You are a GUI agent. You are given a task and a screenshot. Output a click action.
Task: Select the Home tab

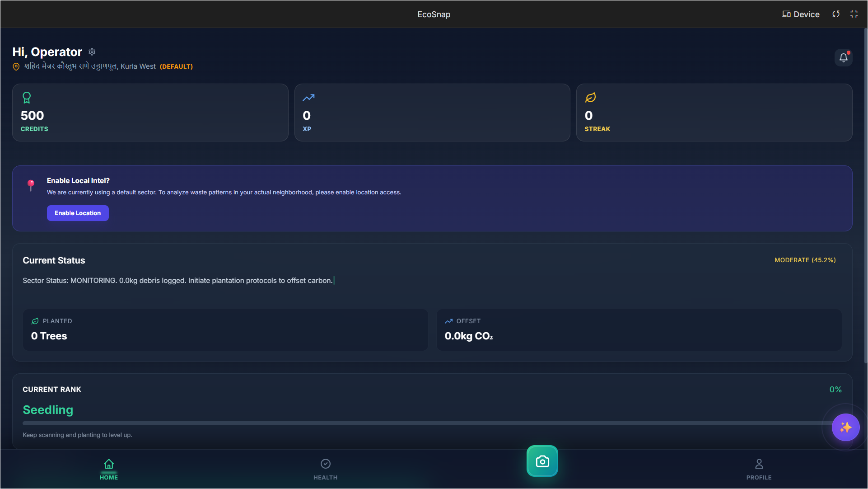tap(109, 469)
